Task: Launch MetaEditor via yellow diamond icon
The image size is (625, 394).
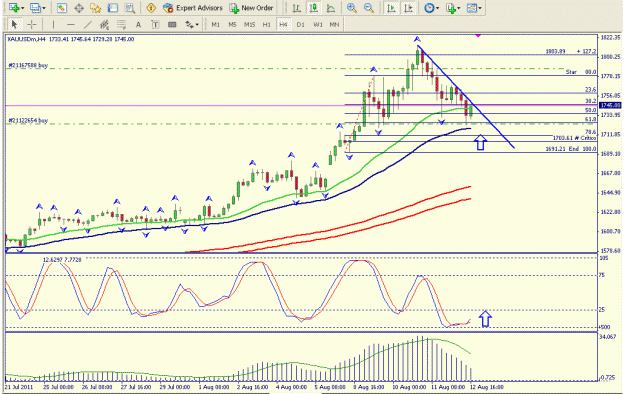Action: pyautogui.click(x=151, y=8)
